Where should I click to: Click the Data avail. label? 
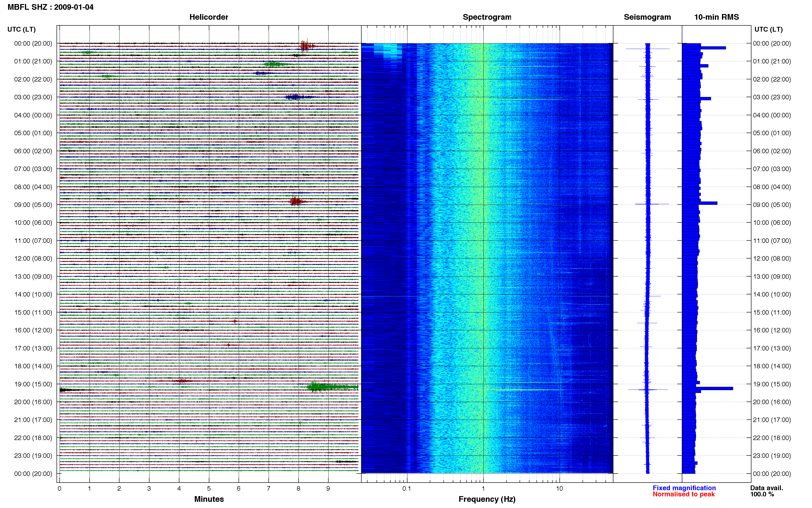click(x=767, y=488)
